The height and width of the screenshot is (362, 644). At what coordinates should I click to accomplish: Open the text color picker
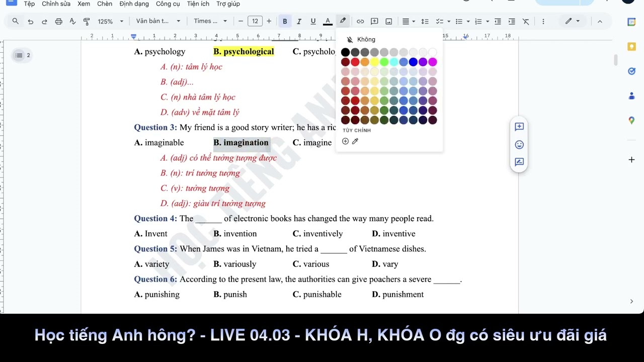click(328, 21)
